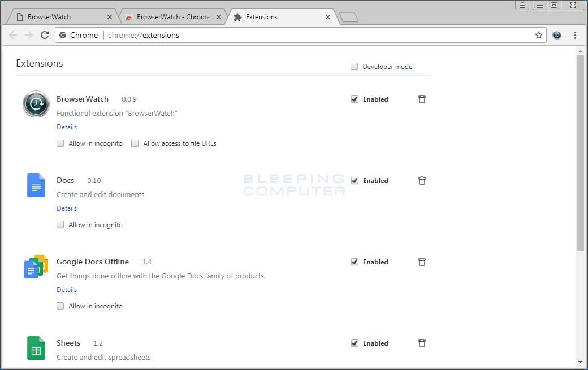This screenshot has height=370, width=588.
Task: Click the bookmark star in the address bar
Action: click(x=538, y=35)
